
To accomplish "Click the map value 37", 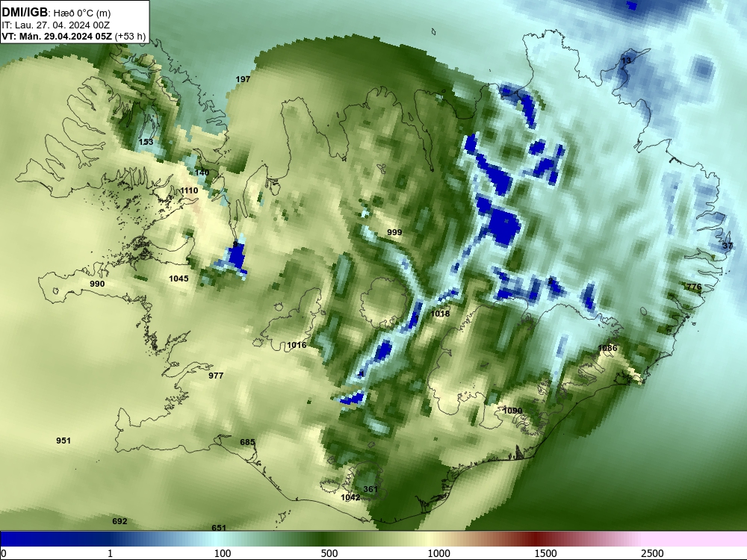I will pyautogui.click(x=728, y=246).
